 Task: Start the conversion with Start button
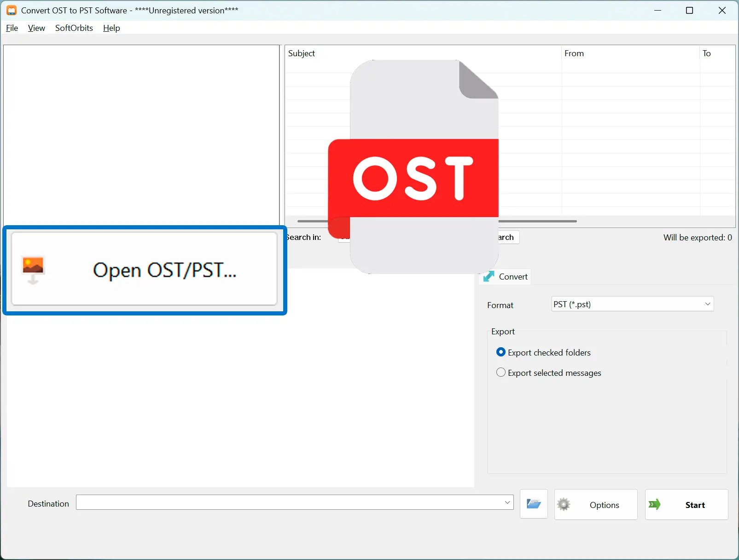coord(687,505)
